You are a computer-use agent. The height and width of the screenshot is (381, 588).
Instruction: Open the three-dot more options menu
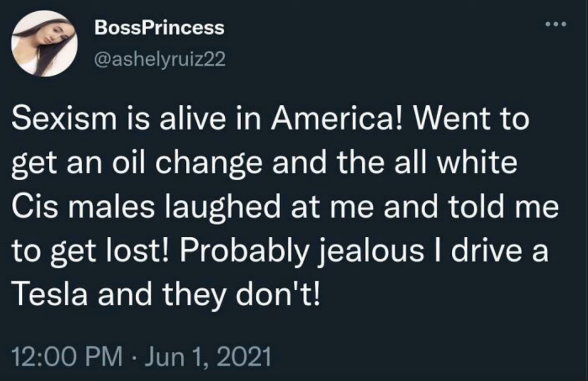tap(556, 24)
